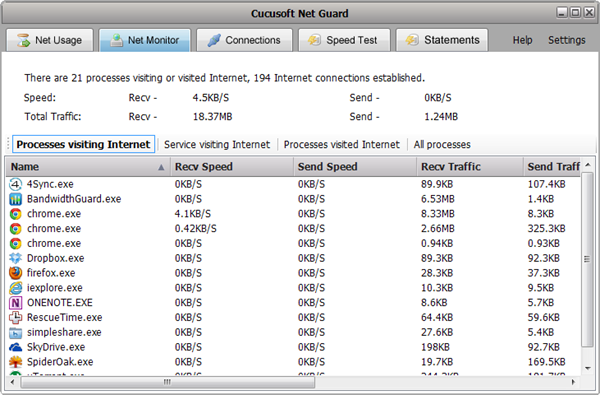Select Processes visiting Internet filter
This screenshot has width=600, height=395.
pyautogui.click(x=83, y=144)
